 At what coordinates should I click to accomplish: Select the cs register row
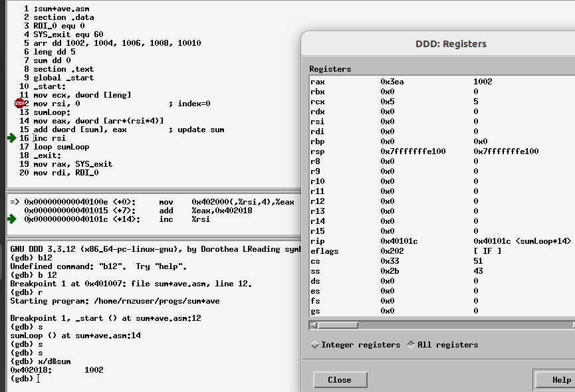[442, 261]
